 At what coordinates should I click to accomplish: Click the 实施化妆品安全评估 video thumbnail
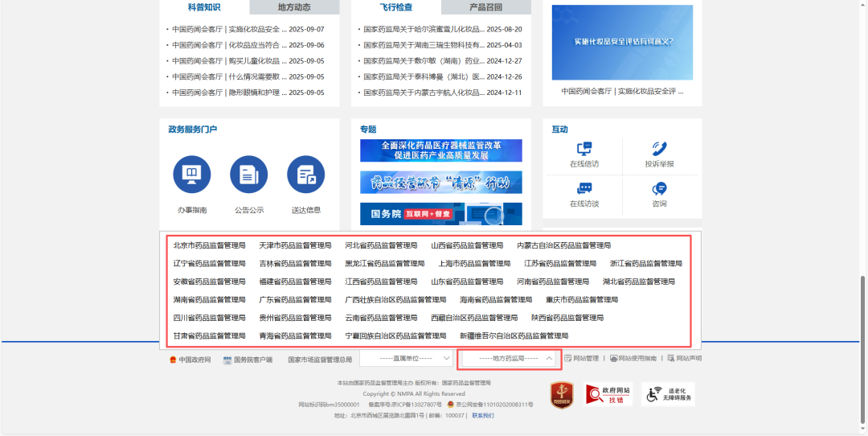pyautogui.click(x=622, y=43)
